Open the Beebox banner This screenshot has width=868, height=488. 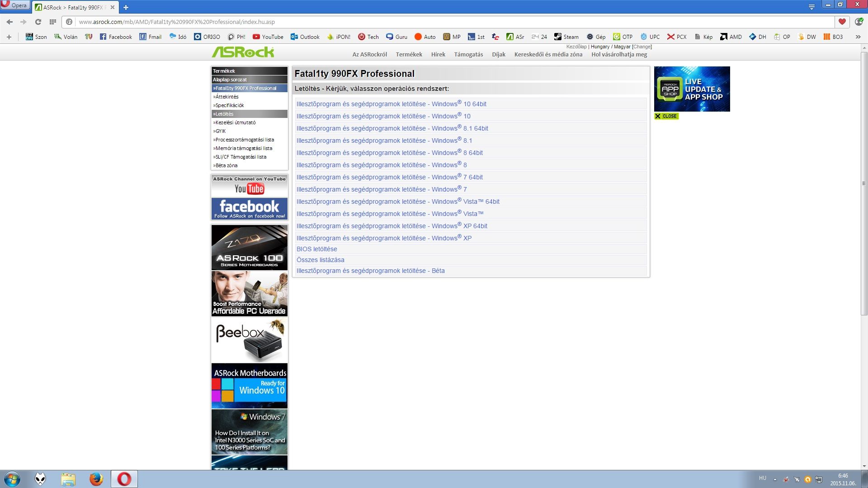(x=249, y=340)
